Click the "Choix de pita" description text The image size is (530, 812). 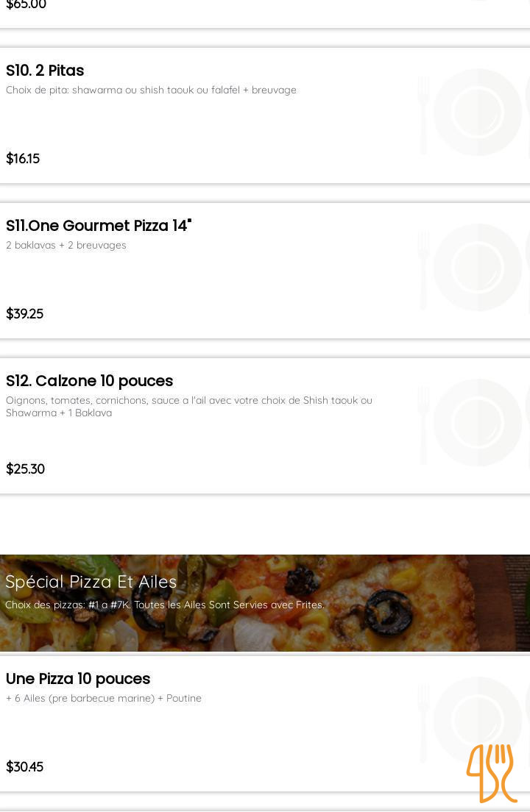point(151,90)
